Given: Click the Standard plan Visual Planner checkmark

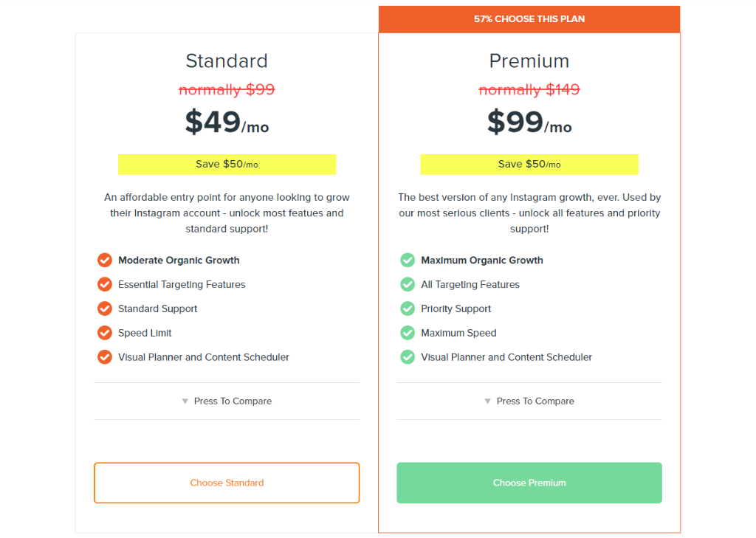Looking at the screenshot, I should [105, 357].
